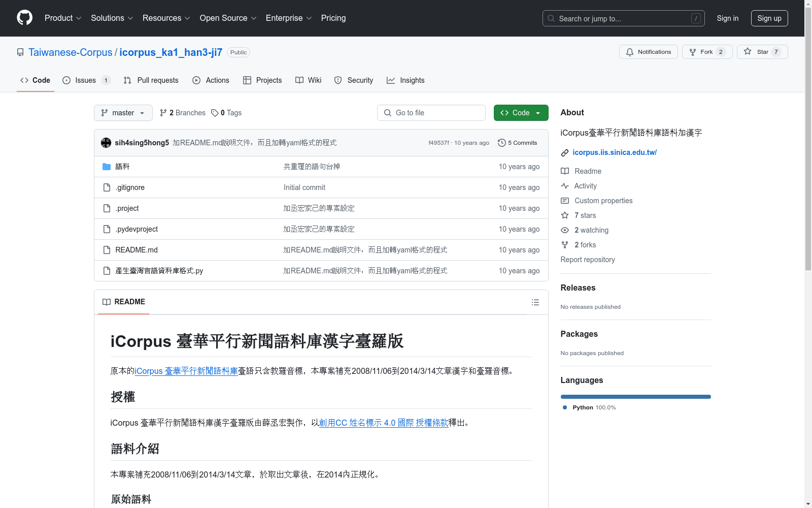
Task: Click the file icon for .gitignore
Action: click(x=107, y=187)
